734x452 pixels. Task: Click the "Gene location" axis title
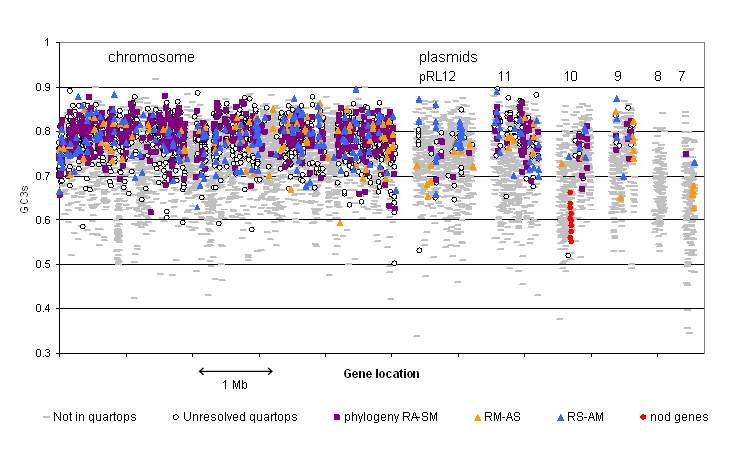pos(379,373)
